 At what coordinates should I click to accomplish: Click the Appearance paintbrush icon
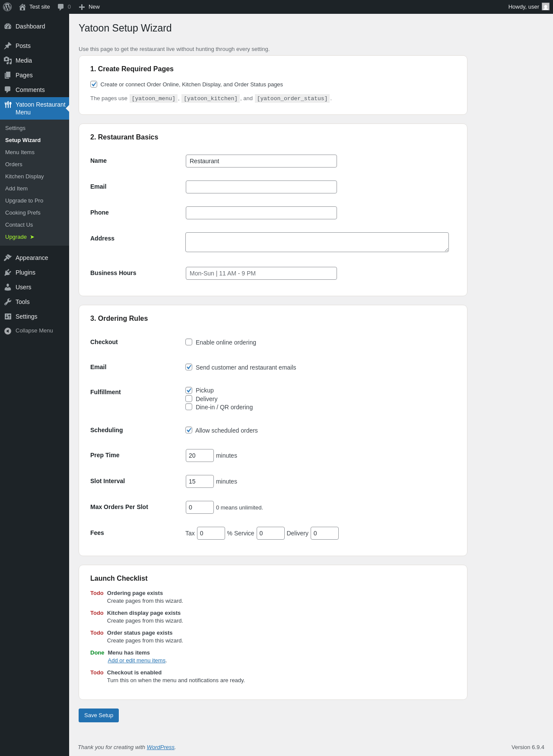[x=8, y=258]
